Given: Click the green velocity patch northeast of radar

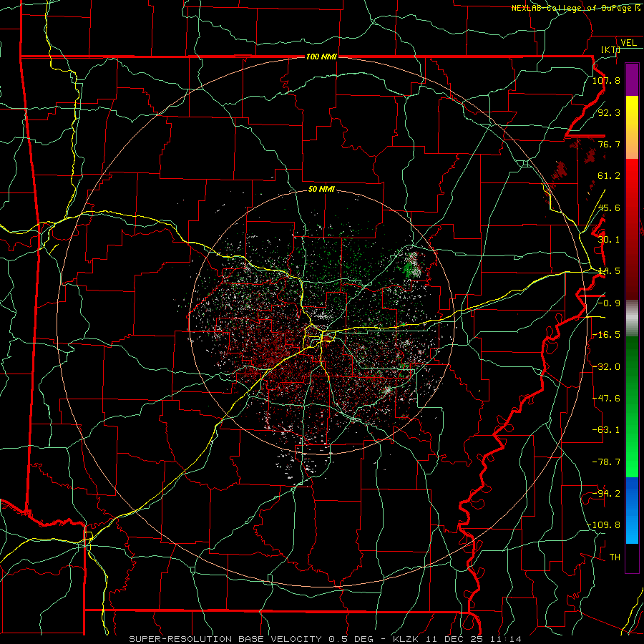Looking at the screenshot, I should pos(409,270).
